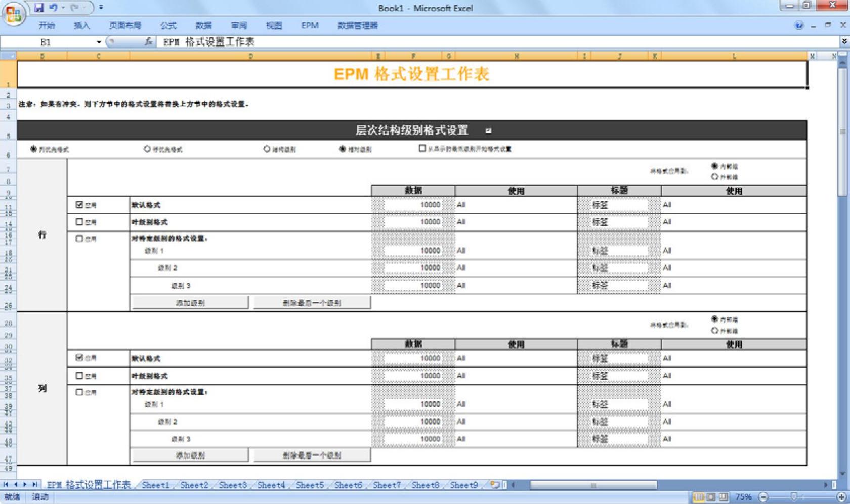Image resolution: width=850 pixels, height=504 pixels.
Task: Open the Name Box dropdown arrow
Action: coord(99,42)
